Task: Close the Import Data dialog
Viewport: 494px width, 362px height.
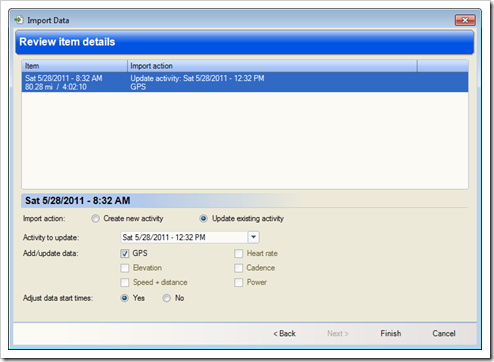Action: [465, 20]
